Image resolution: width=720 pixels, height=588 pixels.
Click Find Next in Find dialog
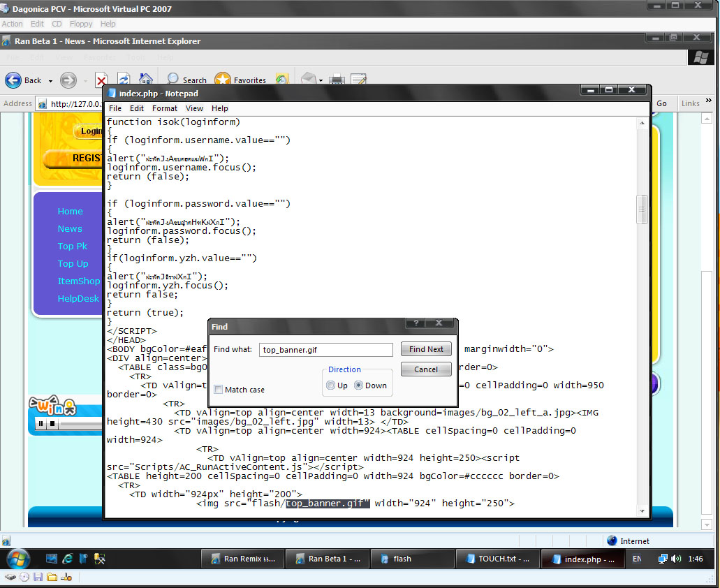pyautogui.click(x=426, y=349)
